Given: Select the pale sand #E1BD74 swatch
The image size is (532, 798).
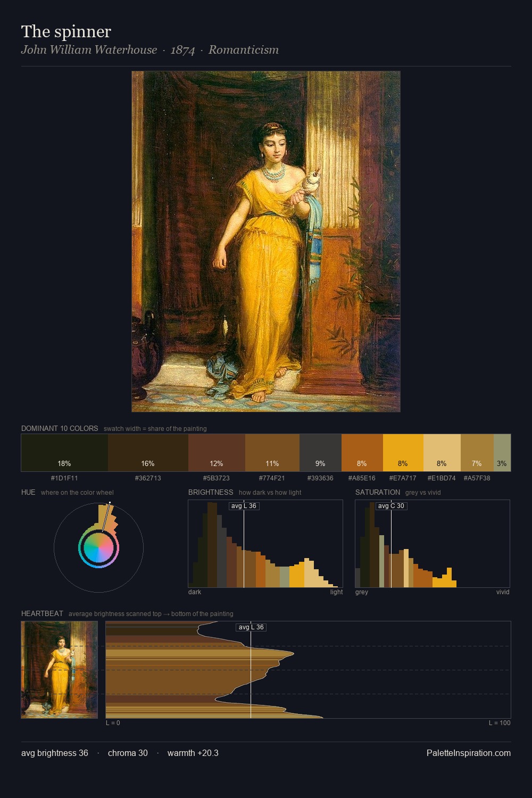Looking at the screenshot, I should [x=442, y=453].
